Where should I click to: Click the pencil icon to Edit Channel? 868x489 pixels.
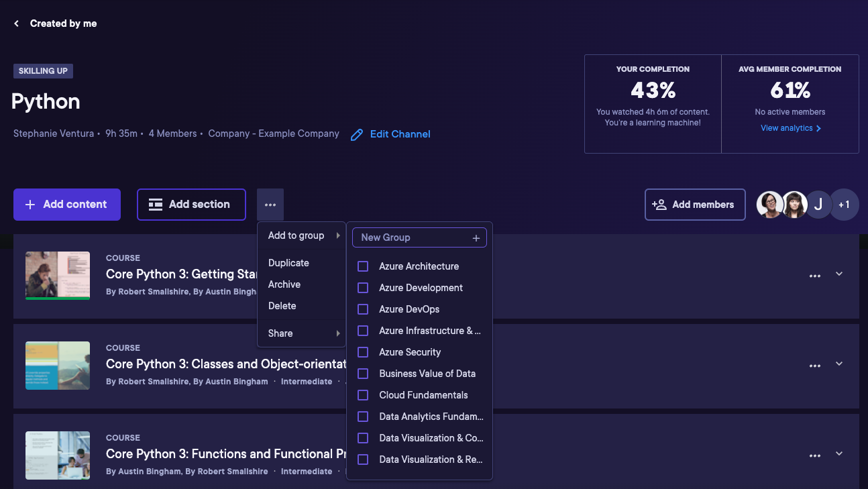[x=356, y=134]
